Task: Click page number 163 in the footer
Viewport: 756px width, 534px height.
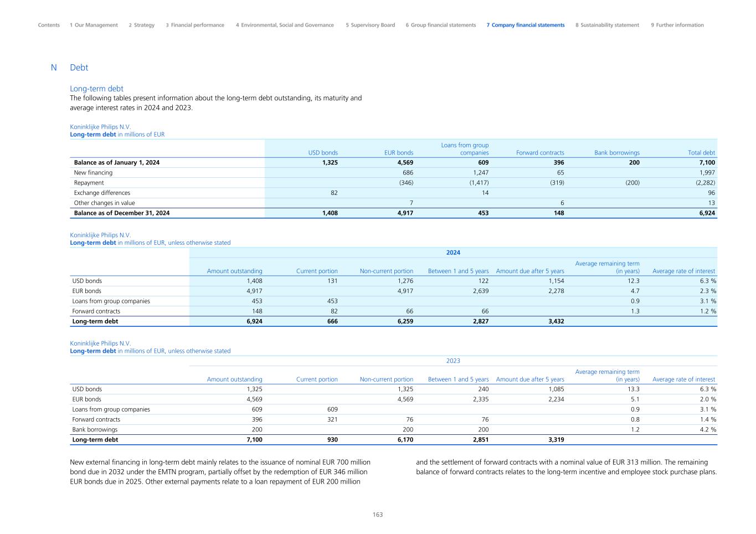Action: point(378,515)
